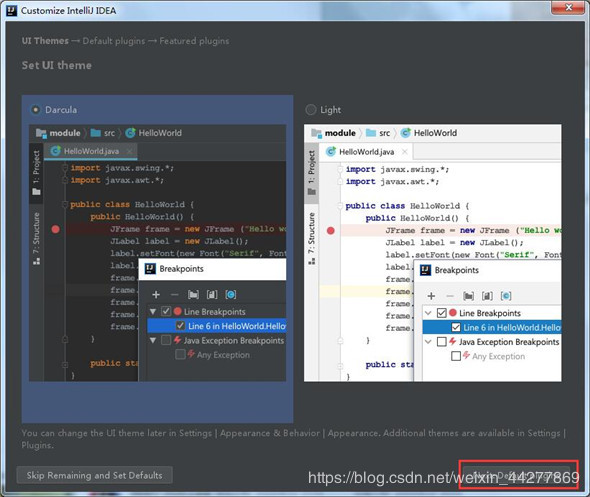The image size is (590, 497).
Task: Open 7: Structure tool tab in Light preview
Action: click(312, 239)
